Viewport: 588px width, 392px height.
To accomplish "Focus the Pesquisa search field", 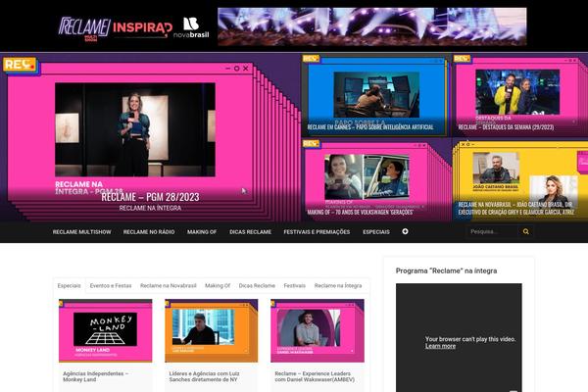I will pyautogui.click(x=492, y=231).
